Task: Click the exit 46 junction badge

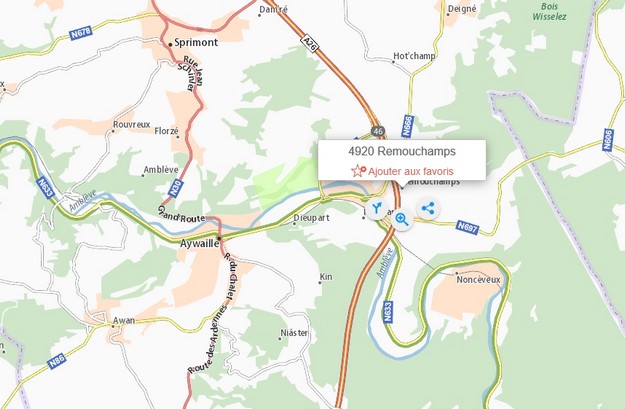Action: 378,131
